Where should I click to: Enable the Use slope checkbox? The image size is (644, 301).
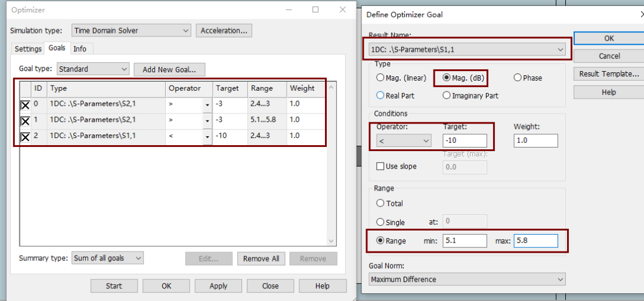[380, 167]
